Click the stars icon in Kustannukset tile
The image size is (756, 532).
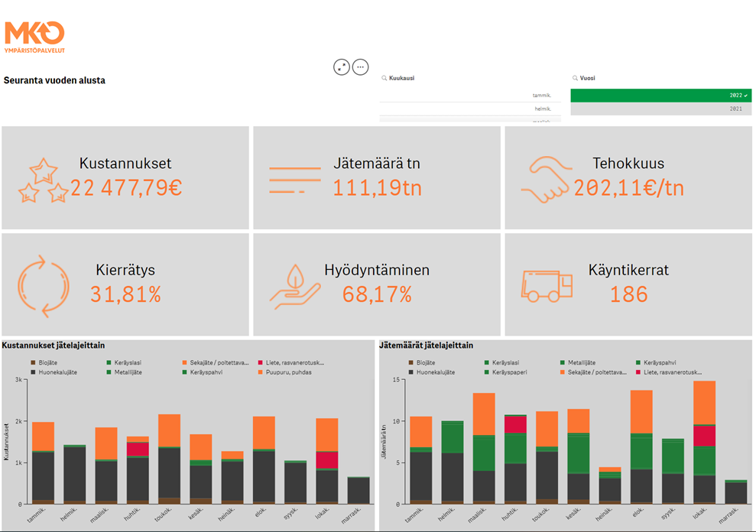(43, 180)
